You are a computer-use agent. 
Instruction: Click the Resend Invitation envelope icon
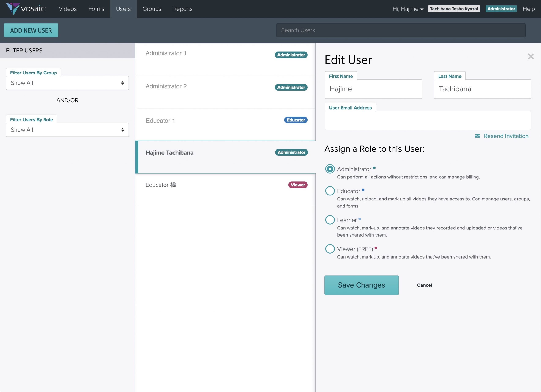477,136
